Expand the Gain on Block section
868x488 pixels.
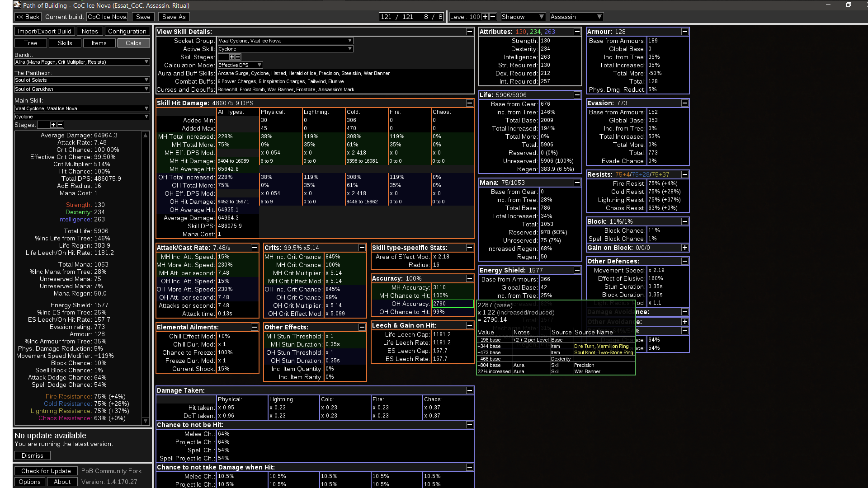click(x=685, y=248)
